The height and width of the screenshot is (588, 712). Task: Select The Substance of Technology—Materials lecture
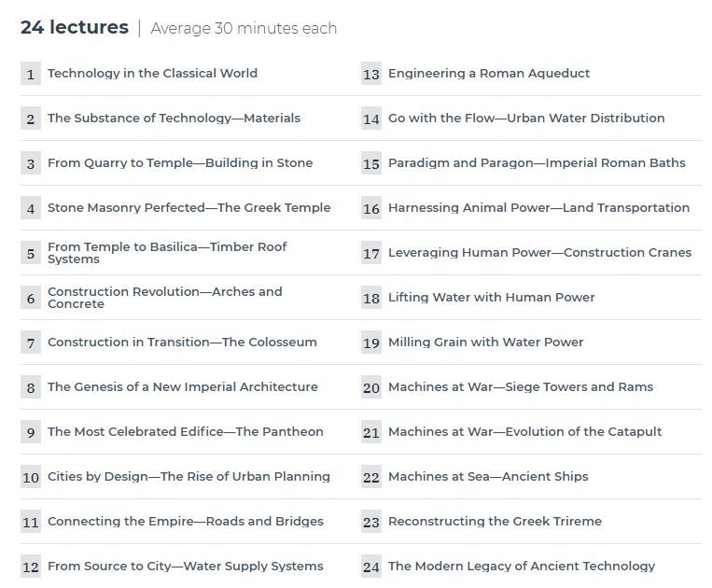[174, 118]
